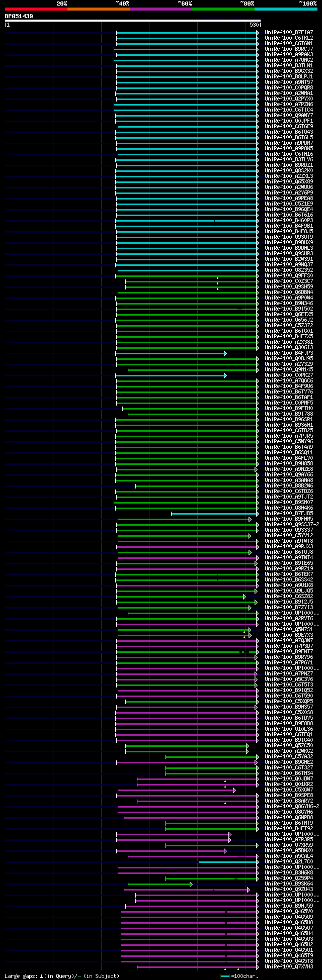Open hit UniRef100_C6SZ82
This screenshot has height=980, width=322.
(289, 596)
